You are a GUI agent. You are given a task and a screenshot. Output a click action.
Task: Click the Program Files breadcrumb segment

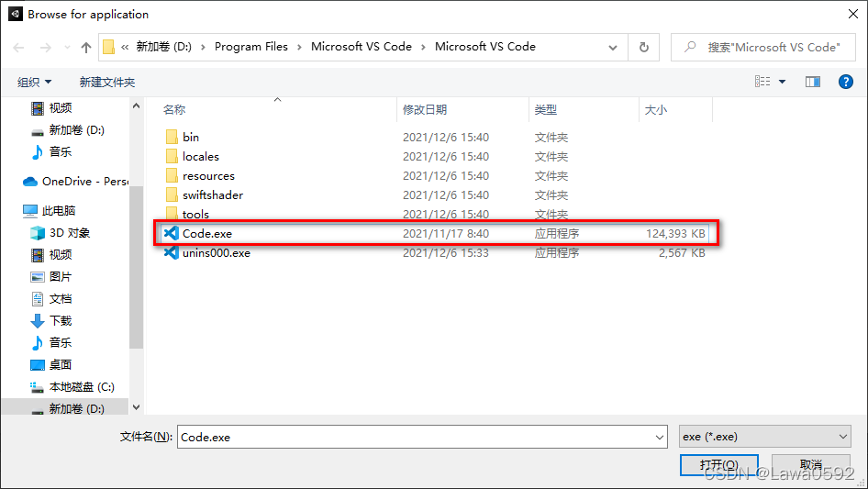click(x=250, y=47)
